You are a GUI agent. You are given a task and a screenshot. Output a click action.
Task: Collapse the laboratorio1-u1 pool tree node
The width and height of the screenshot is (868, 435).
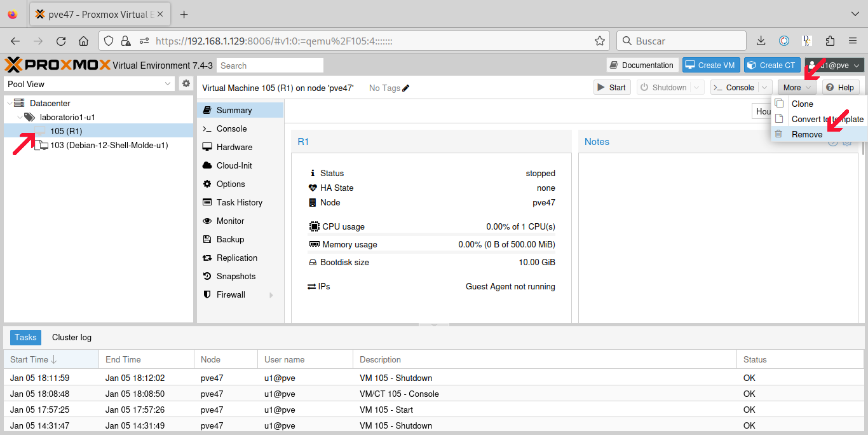(x=20, y=117)
